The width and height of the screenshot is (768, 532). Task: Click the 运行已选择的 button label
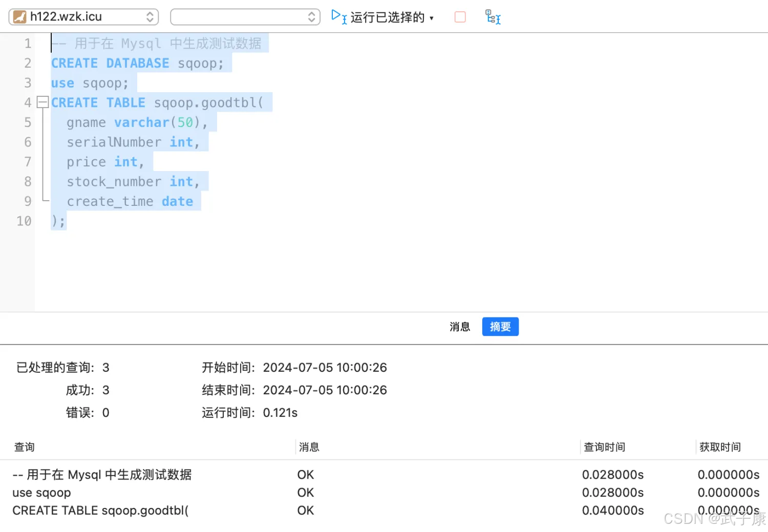click(x=388, y=17)
